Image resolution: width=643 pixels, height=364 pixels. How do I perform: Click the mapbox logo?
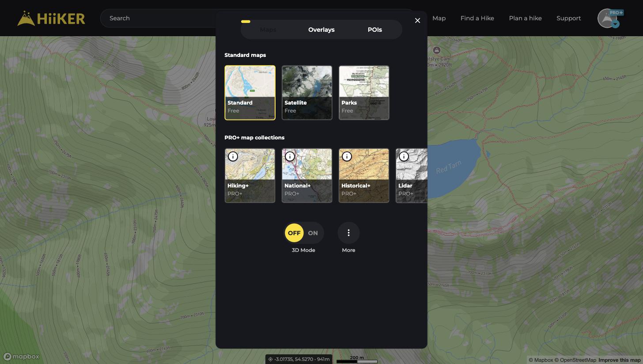pyautogui.click(x=21, y=356)
